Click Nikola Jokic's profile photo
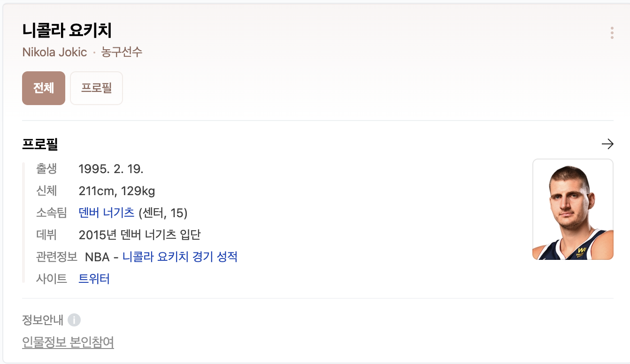 click(573, 209)
